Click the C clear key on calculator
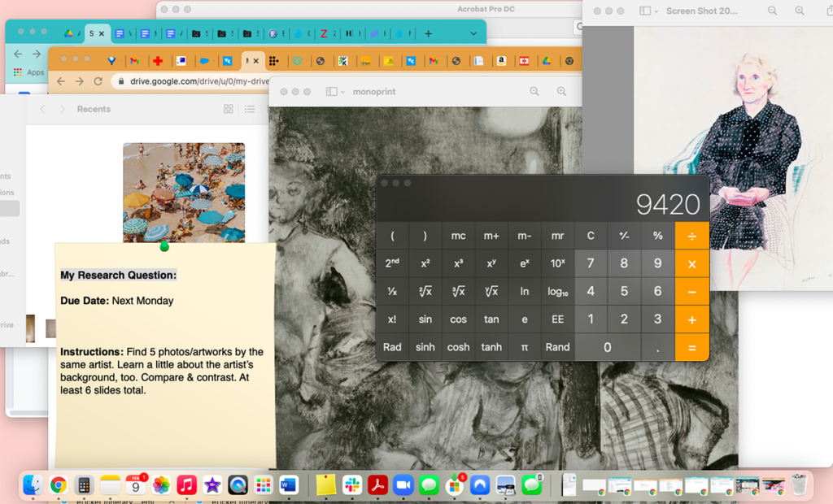The width and height of the screenshot is (833, 504). pos(591,236)
